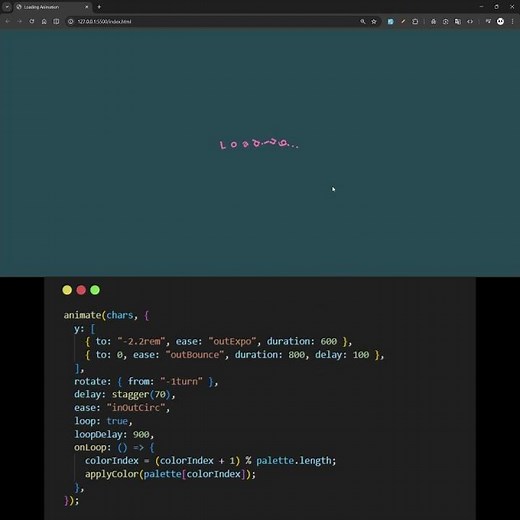Screen dimensions: 520x520
Task: Go forward to the next page
Action: tap(20, 21)
